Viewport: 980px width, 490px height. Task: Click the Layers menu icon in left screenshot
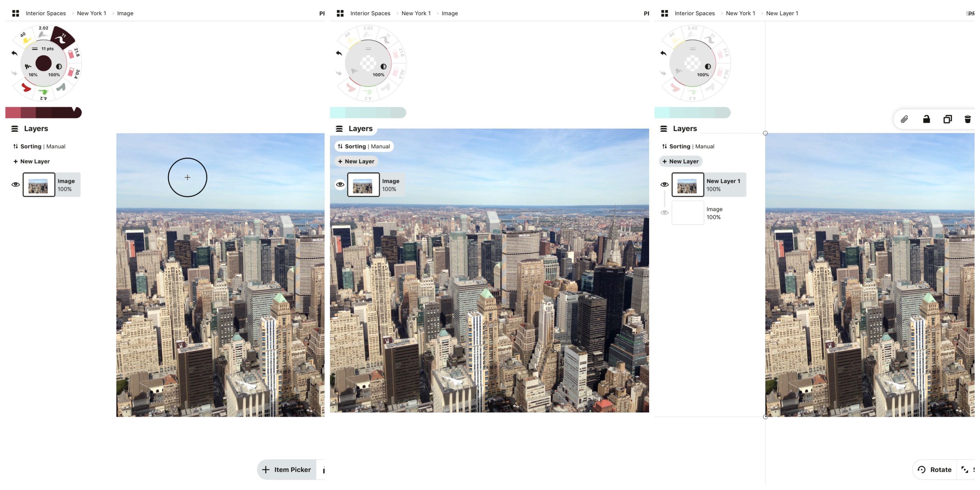15,129
